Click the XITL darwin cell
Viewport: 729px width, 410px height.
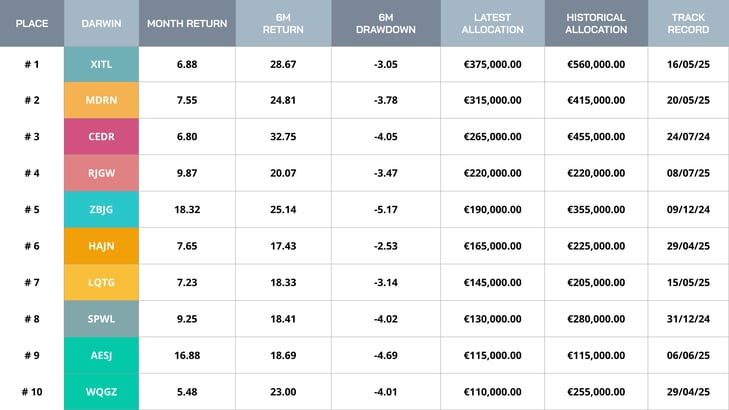(101, 64)
